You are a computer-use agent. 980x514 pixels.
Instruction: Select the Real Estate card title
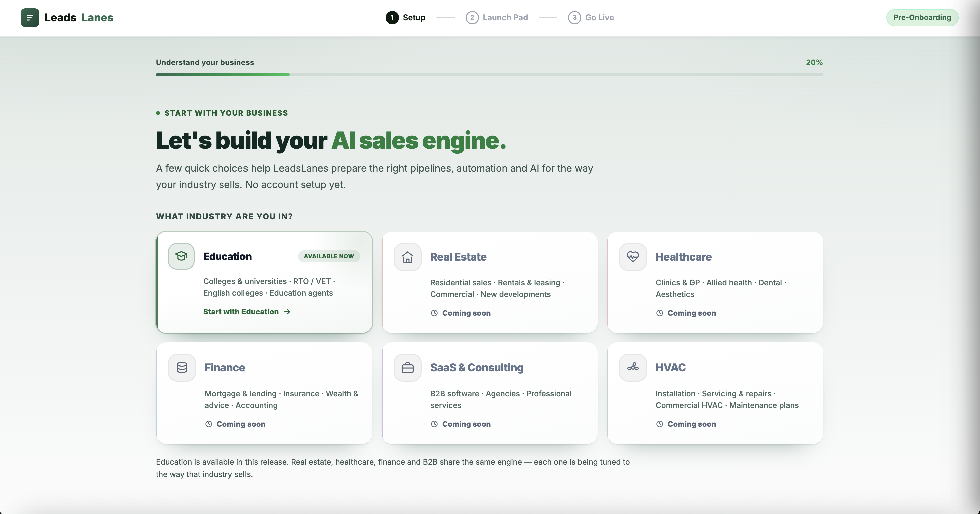458,257
